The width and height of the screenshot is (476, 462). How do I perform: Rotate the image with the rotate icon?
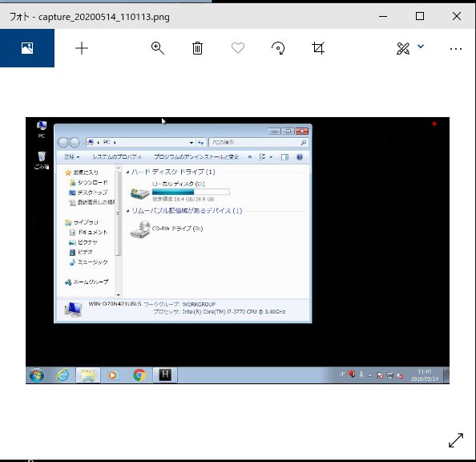pyautogui.click(x=278, y=48)
